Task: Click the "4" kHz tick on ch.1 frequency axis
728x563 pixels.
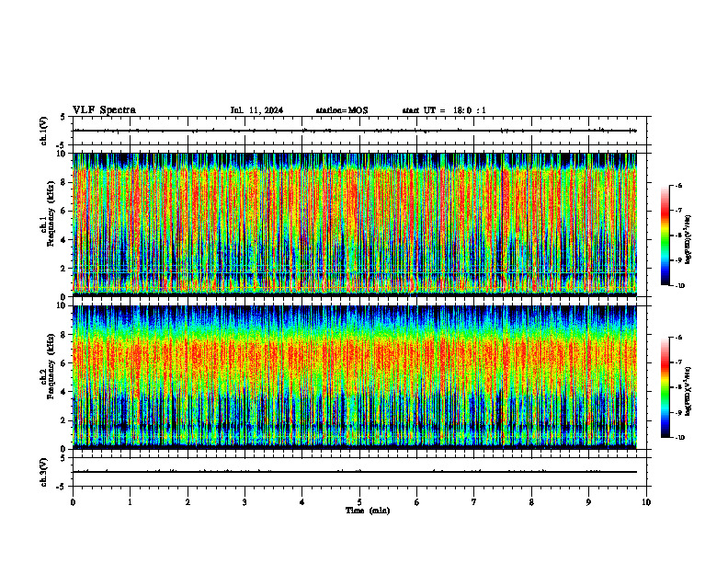Action: [64, 240]
